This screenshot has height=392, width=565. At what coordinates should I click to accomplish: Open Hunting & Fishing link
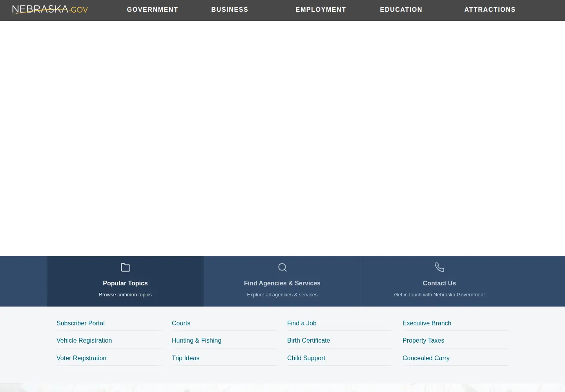tap(197, 340)
